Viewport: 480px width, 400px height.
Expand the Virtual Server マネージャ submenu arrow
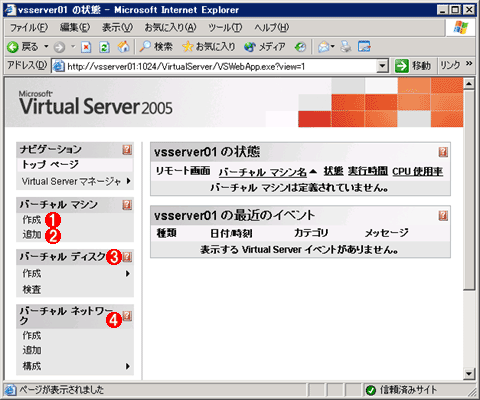click(x=129, y=181)
